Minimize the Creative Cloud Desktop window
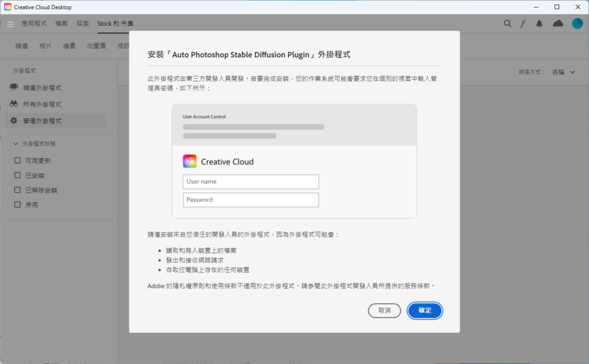 click(536, 7)
